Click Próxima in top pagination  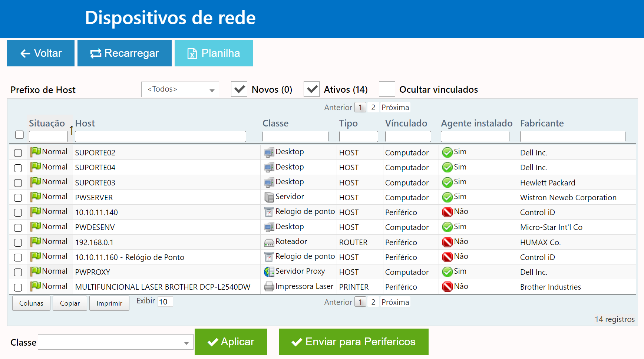395,108
